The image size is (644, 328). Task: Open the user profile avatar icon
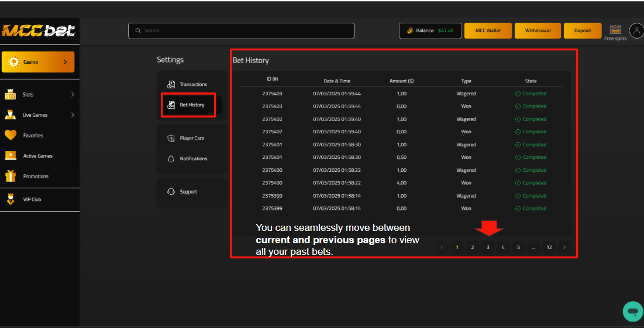point(636,30)
